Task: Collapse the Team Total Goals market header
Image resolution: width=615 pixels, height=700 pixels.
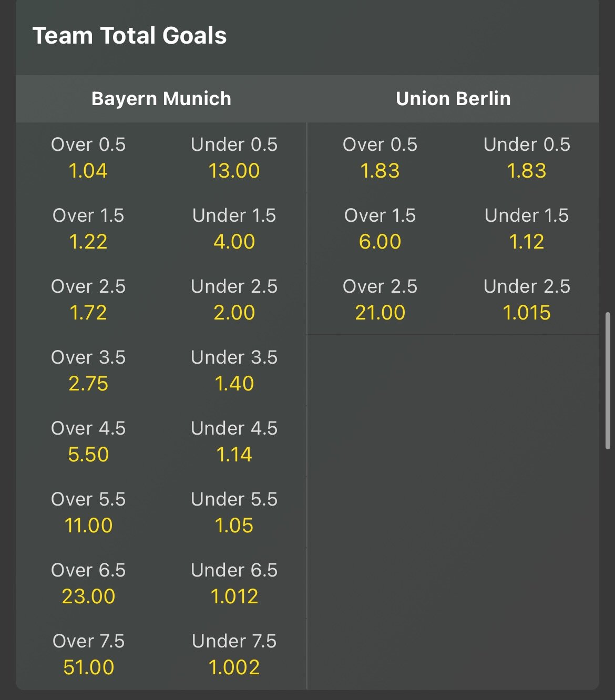Action: tap(129, 36)
